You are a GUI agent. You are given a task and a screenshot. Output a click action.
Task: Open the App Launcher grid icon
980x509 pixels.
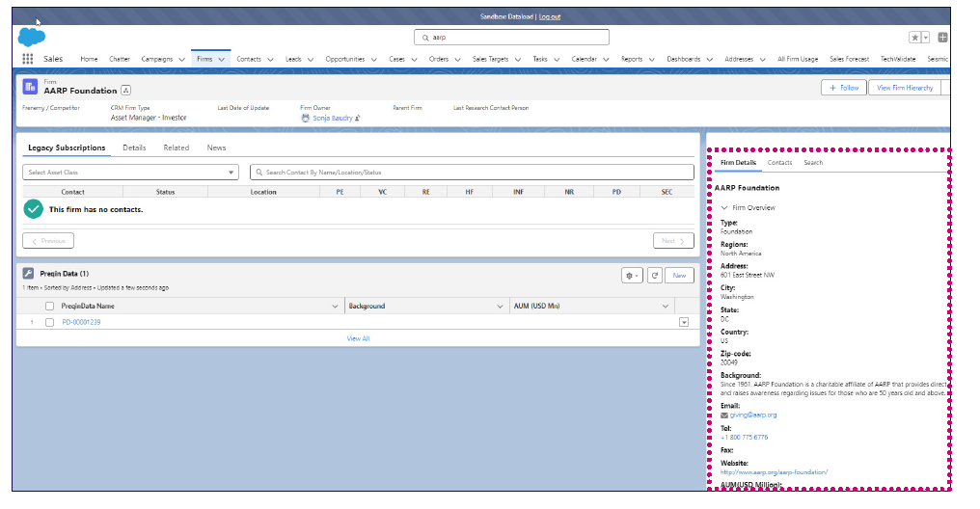click(28, 59)
